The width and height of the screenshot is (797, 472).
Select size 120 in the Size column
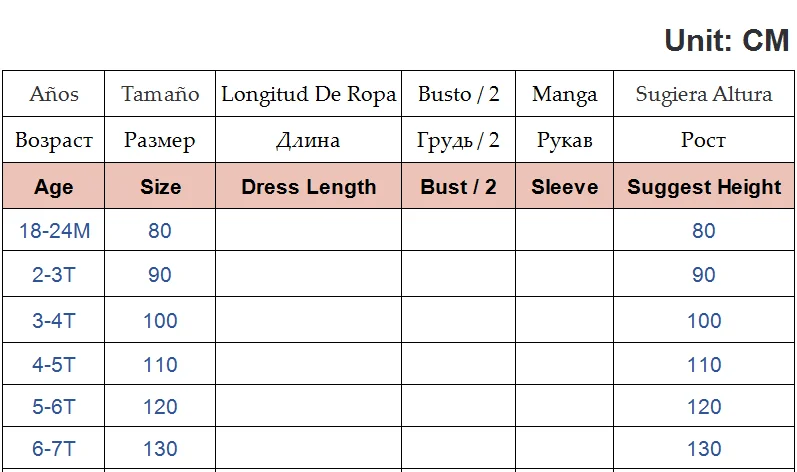[160, 407]
